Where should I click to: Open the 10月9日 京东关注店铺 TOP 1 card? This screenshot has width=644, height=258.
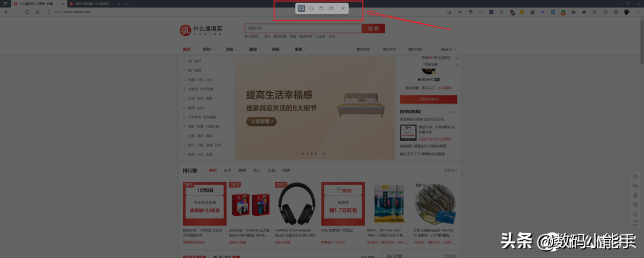pos(205,204)
